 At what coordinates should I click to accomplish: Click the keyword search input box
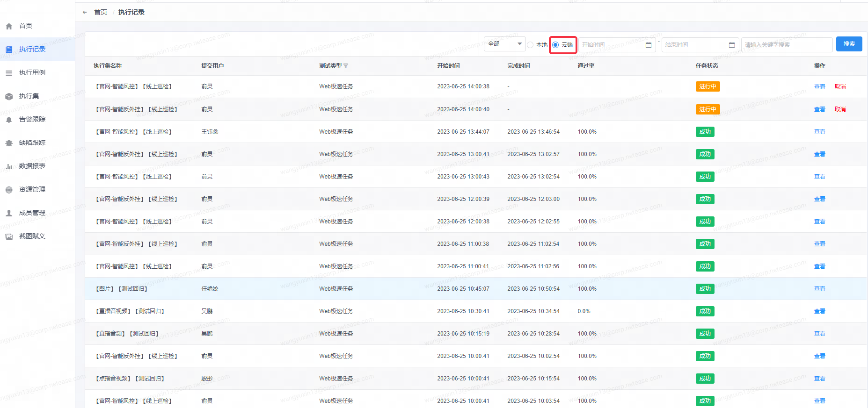tap(787, 45)
